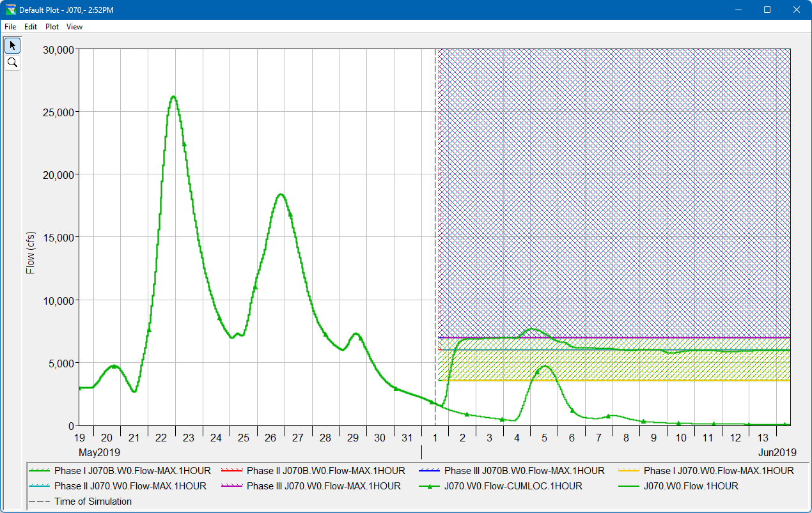Click the 5,000 y-axis tick label
Image resolution: width=812 pixels, height=513 pixels.
pos(61,363)
